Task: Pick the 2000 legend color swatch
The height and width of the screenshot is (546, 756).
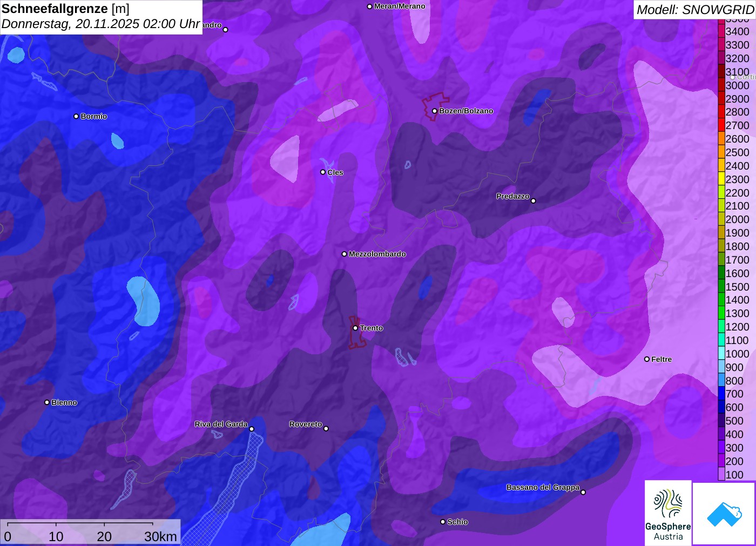Action: (721, 219)
